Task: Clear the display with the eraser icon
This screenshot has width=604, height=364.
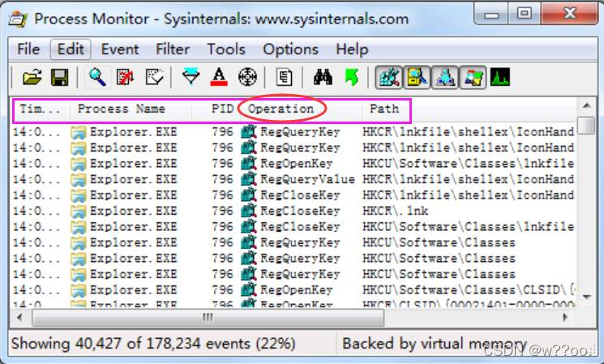Action: tap(154, 78)
